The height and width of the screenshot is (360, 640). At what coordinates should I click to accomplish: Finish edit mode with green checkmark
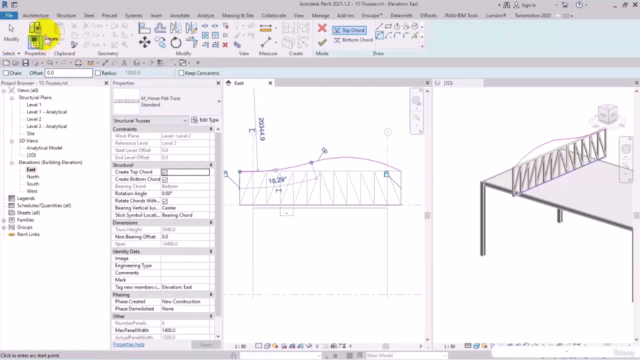(x=322, y=42)
